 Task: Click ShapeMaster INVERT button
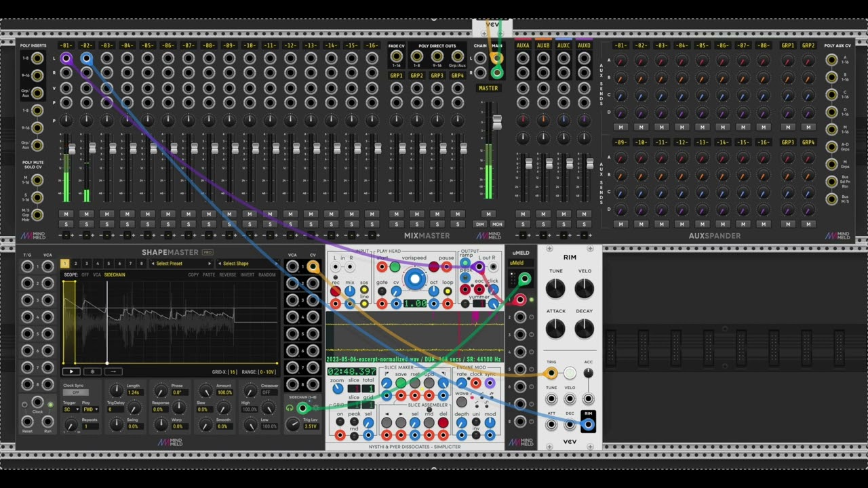coord(247,275)
